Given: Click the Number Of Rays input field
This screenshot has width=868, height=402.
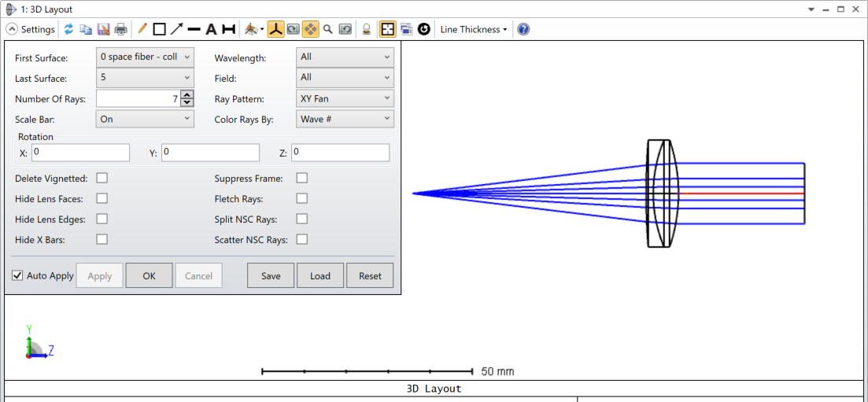Looking at the screenshot, I should [x=139, y=98].
